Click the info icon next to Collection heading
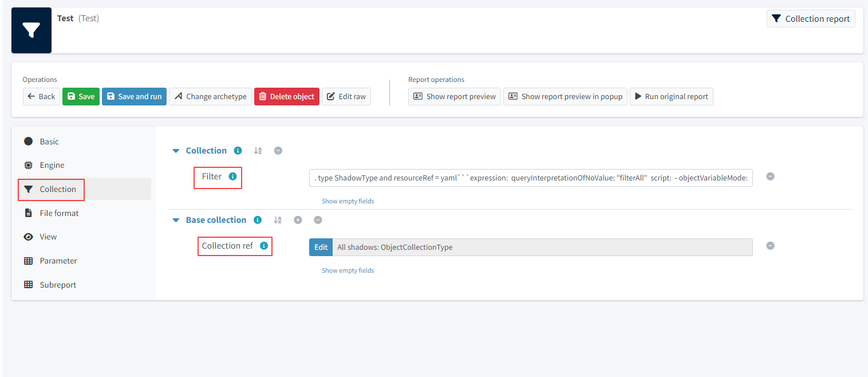Screen dimensions: 868x377 click(x=238, y=151)
